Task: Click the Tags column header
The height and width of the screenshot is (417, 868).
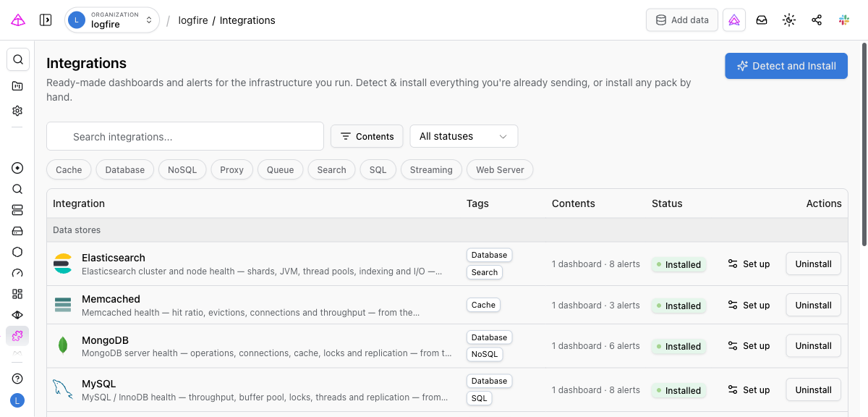Action: pos(477,203)
